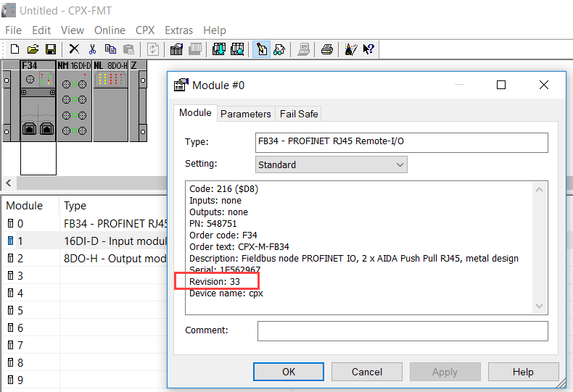Click the Cancel button
Screen dimensions: 573x392
367,372
